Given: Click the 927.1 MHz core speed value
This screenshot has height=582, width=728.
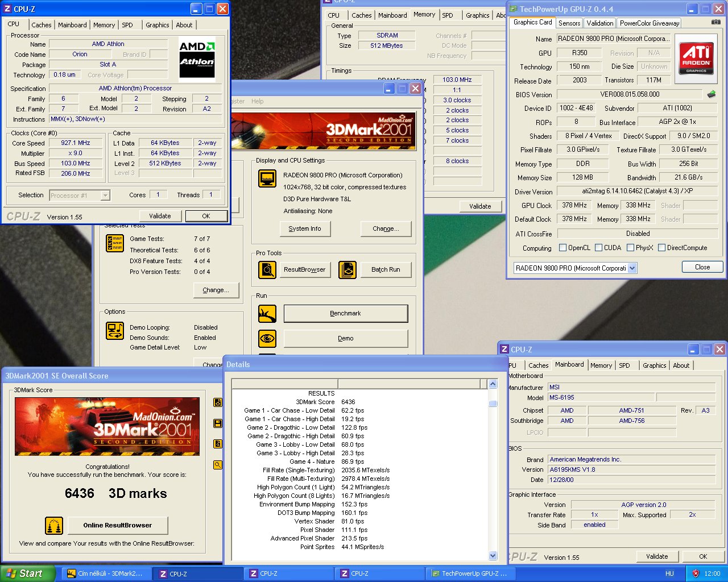Looking at the screenshot, I should 76,143.
